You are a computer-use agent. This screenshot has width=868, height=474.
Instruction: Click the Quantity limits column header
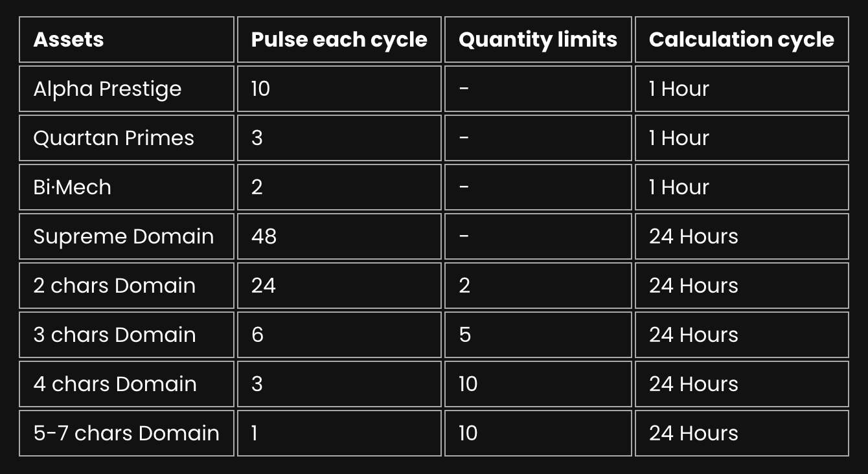click(538, 39)
